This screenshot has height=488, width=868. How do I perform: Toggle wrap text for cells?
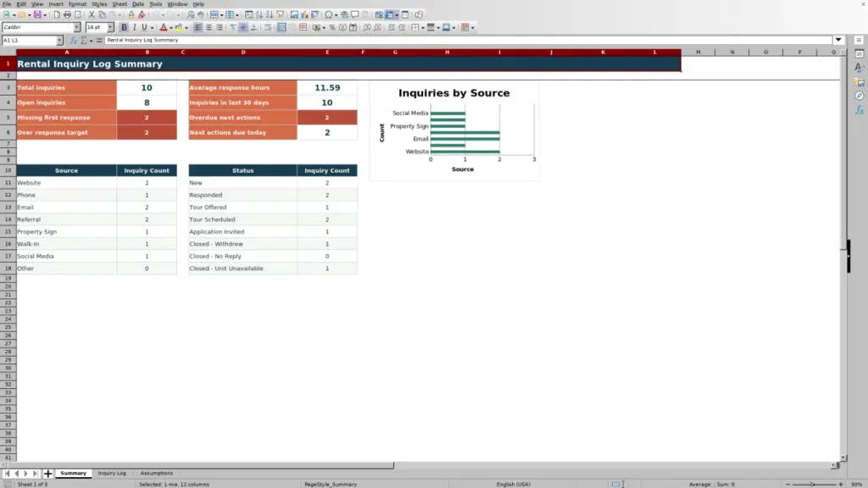pos(268,28)
